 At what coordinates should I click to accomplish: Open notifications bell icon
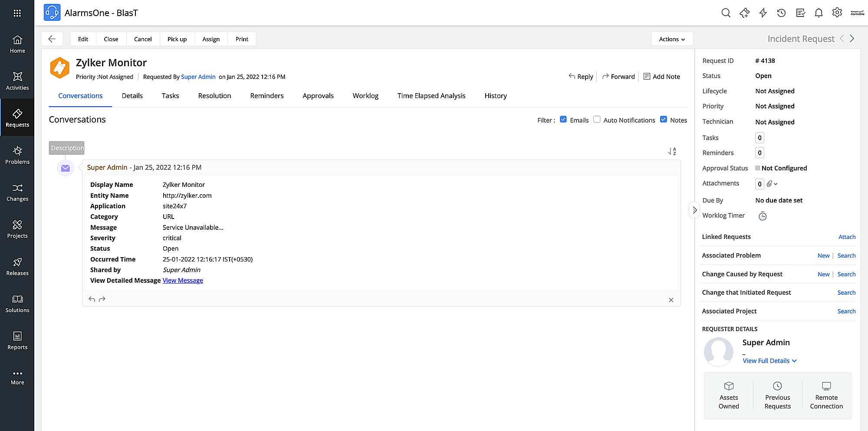click(819, 13)
